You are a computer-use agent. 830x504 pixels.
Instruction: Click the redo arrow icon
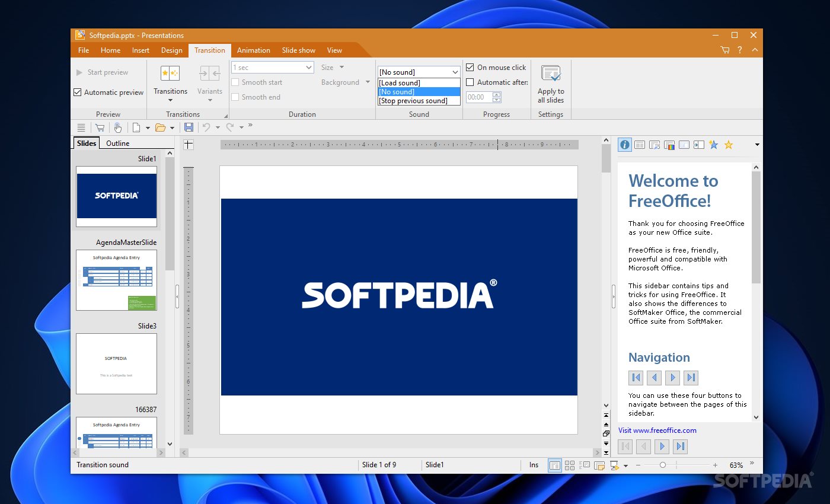tap(230, 127)
